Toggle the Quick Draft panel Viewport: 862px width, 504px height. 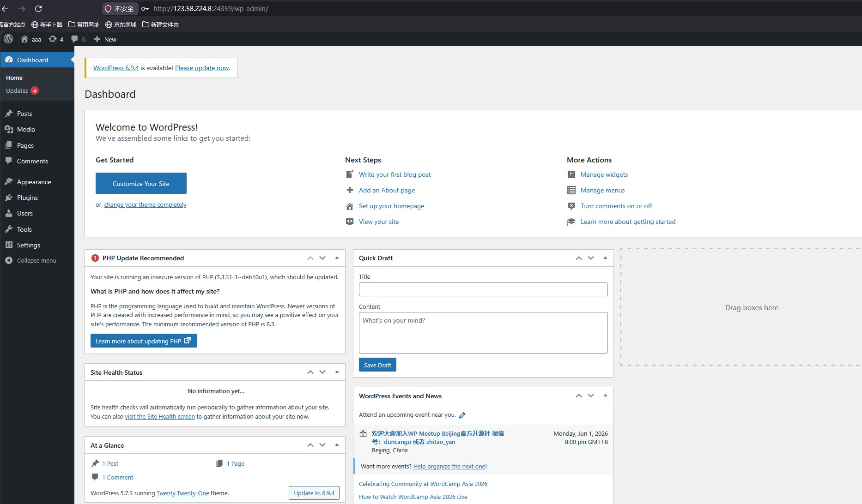[605, 258]
